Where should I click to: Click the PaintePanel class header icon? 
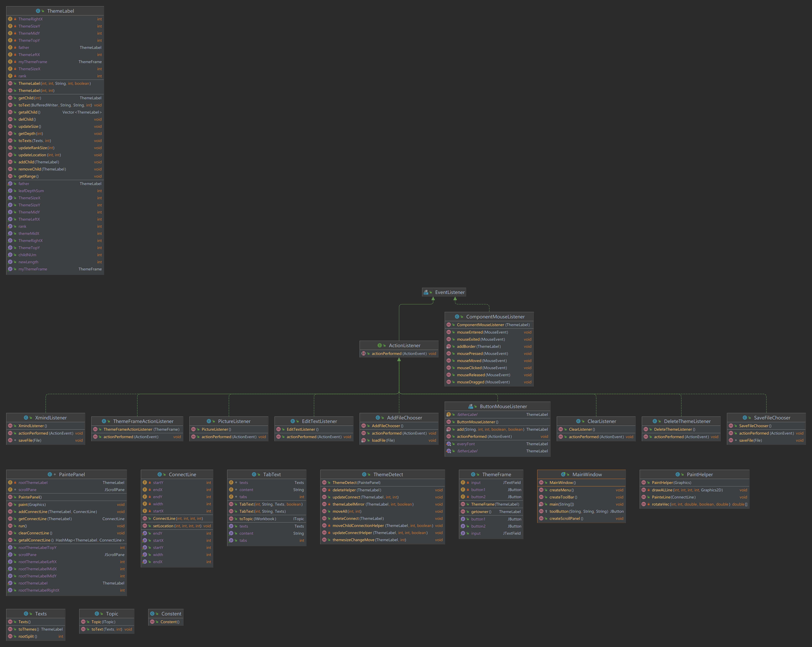[x=50, y=474]
